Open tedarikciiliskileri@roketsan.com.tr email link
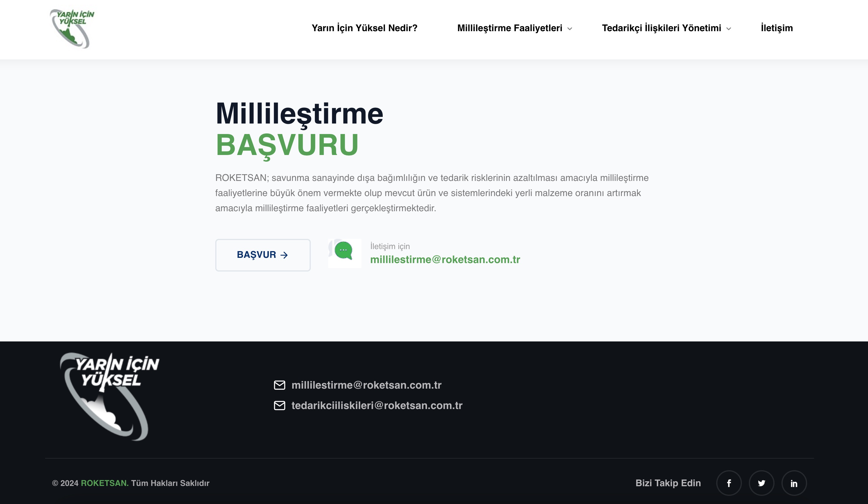 [x=377, y=406]
